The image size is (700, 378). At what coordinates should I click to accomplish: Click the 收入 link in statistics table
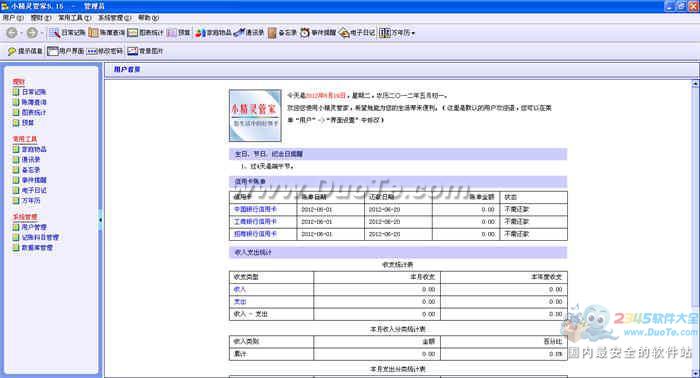click(x=240, y=289)
